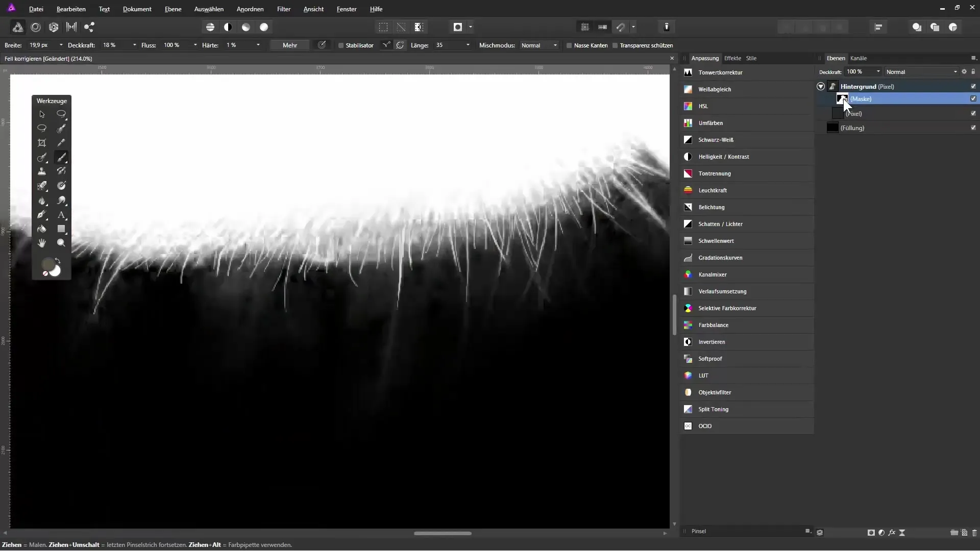Click the fx layer effects icon
980x551 pixels.
(x=892, y=533)
